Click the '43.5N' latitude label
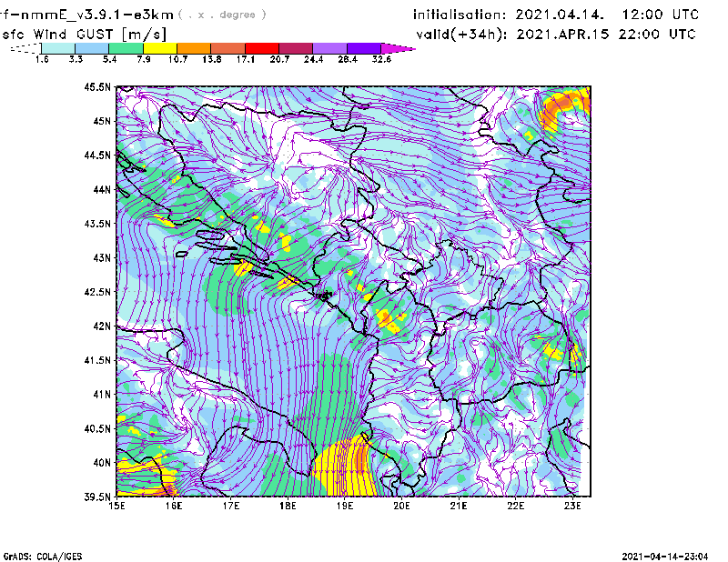 [x=97, y=224]
